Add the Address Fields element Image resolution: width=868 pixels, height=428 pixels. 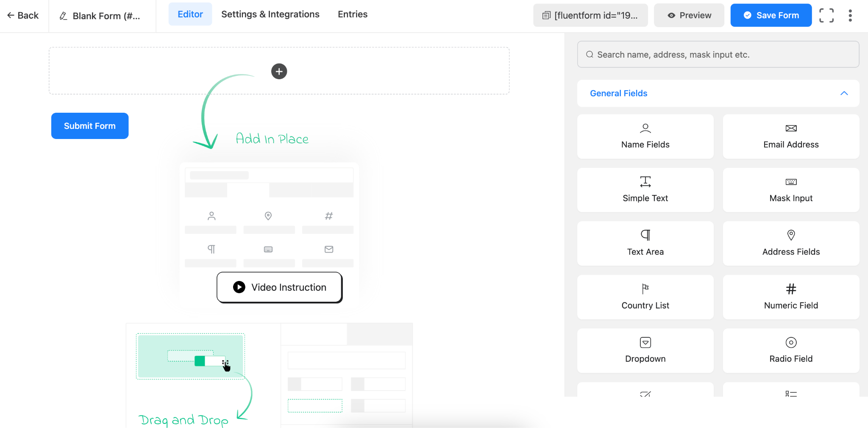(790, 243)
